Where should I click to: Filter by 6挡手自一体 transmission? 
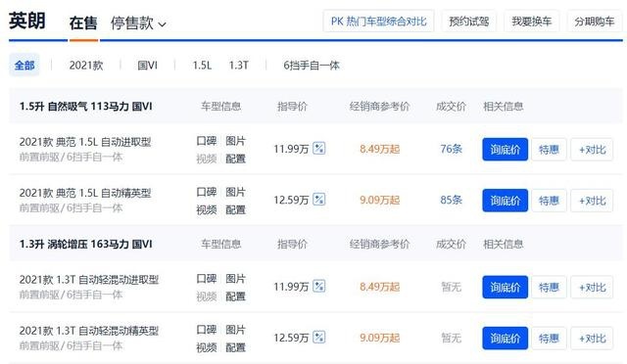(312, 66)
